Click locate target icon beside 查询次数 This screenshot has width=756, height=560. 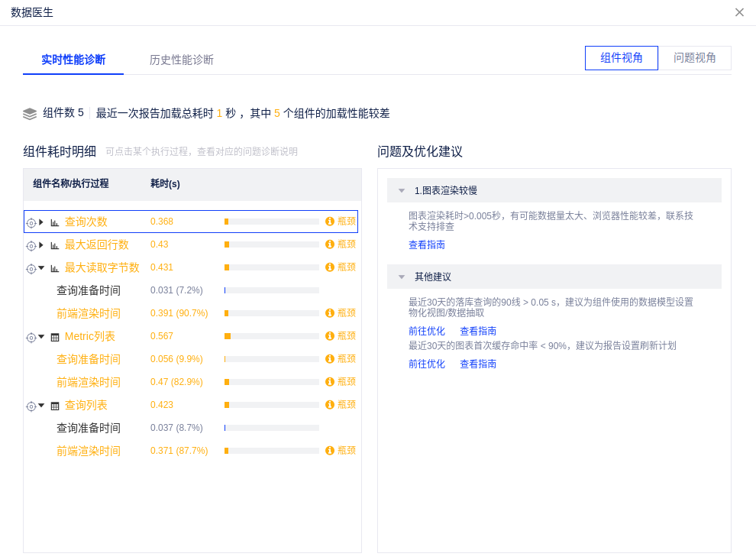(31, 222)
